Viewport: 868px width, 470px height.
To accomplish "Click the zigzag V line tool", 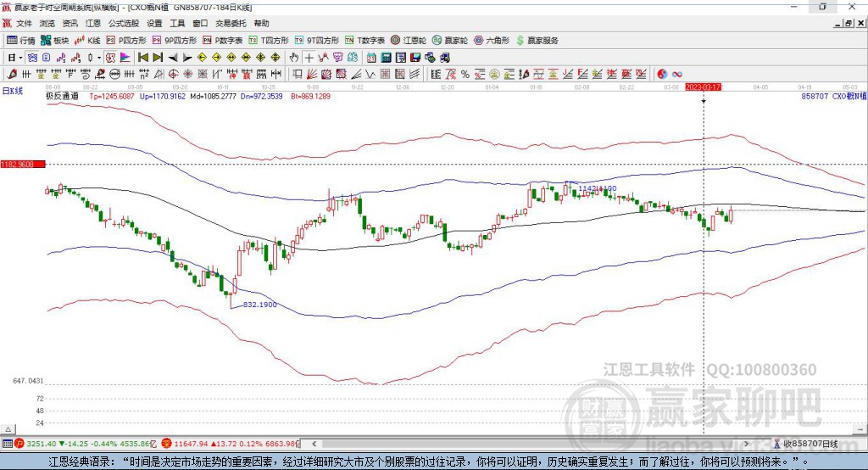I will pyautogui.click(x=370, y=75).
